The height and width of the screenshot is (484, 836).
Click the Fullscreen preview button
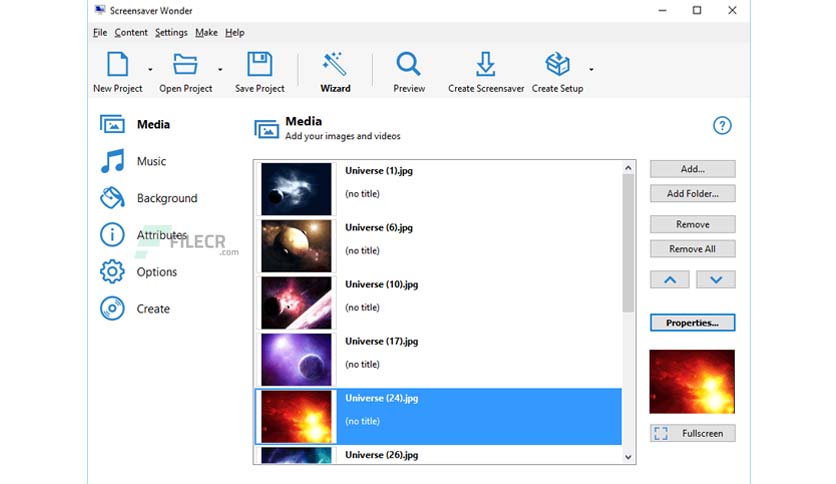(693, 433)
